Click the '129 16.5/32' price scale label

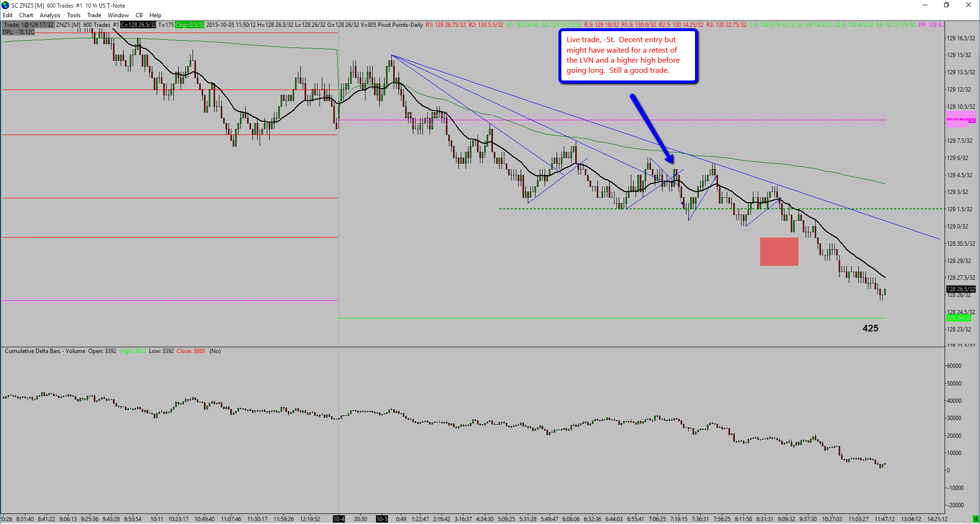961,38
